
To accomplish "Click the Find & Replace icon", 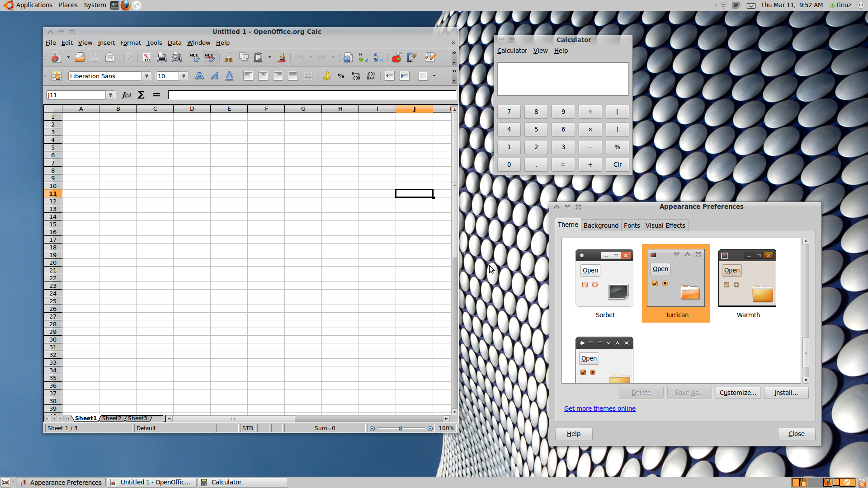I will point(430,57).
